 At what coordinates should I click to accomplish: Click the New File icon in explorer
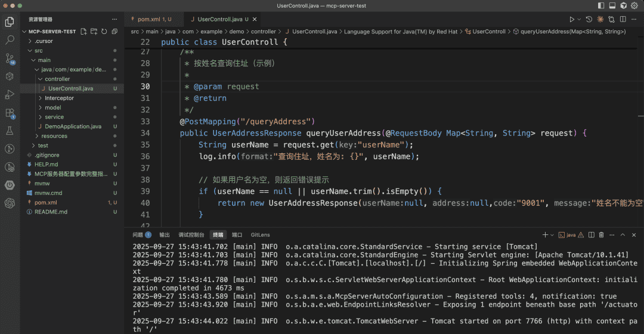point(84,32)
